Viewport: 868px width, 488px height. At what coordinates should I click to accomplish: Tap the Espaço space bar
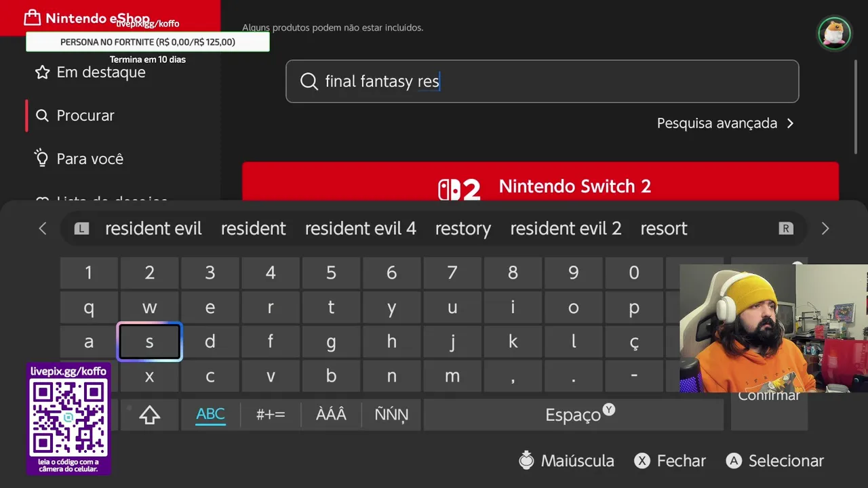[574, 415]
